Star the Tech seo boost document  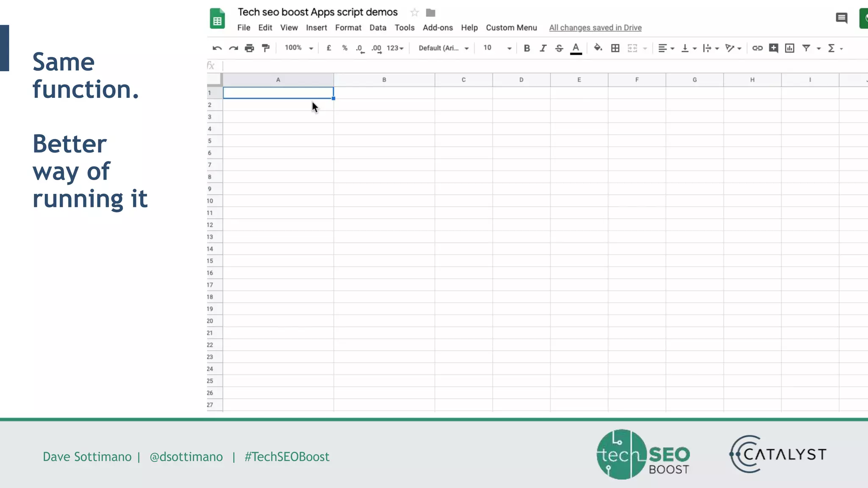[x=415, y=13]
